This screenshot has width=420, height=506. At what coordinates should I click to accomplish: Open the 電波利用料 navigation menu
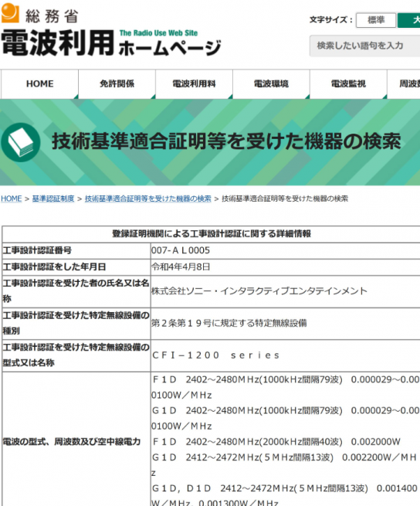coord(194,84)
